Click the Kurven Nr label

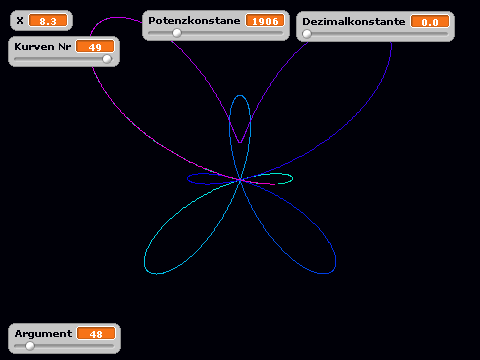tap(43, 47)
